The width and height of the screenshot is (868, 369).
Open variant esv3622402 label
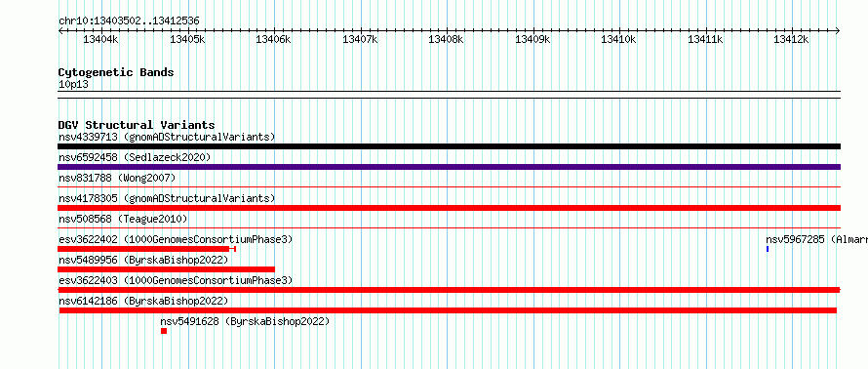(x=176, y=239)
